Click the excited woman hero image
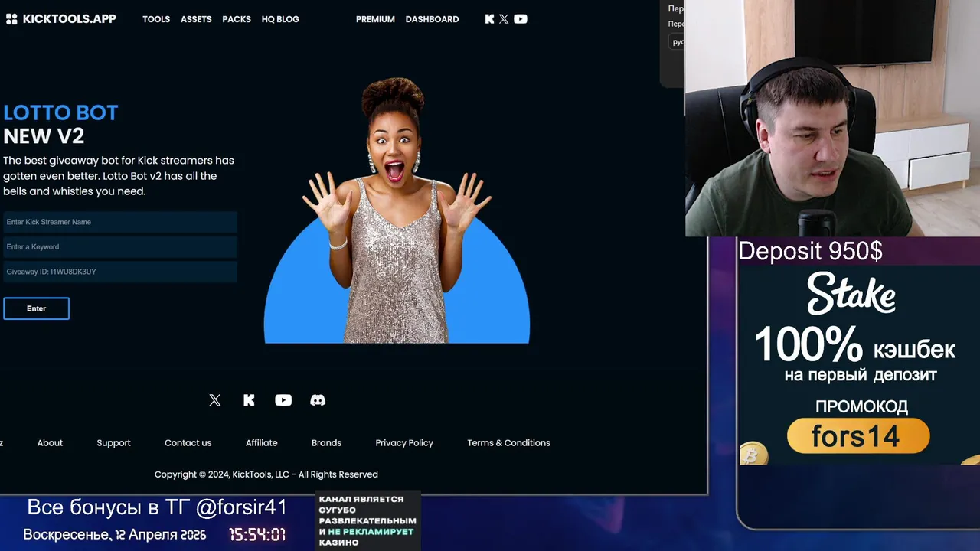Image resolution: width=980 pixels, height=551 pixels. [397, 210]
